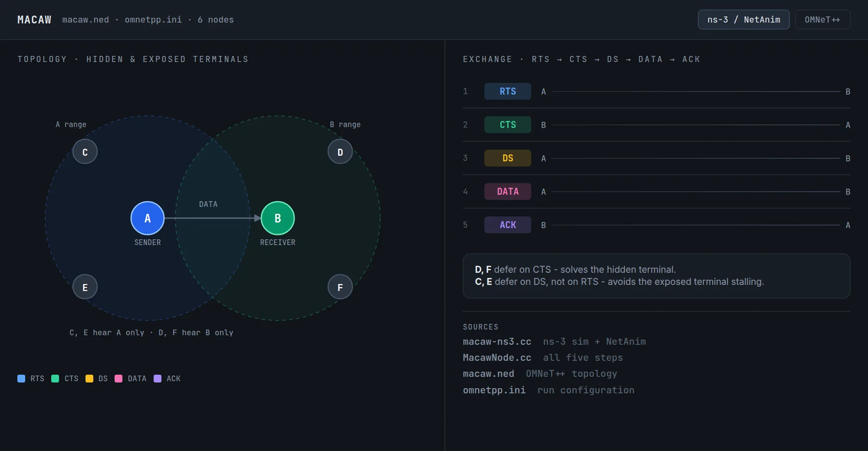Open the macaw-ns3.cc source file
Image resolution: width=868 pixels, height=451 pixels.
click(497, 342)
